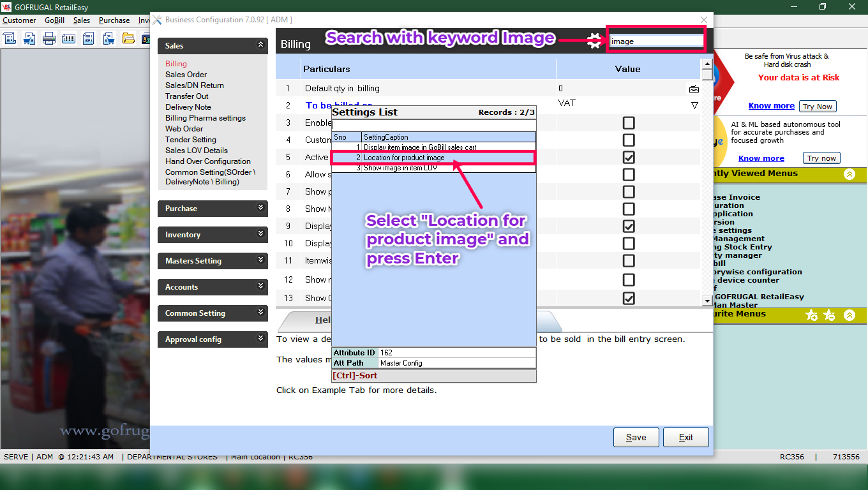
Task: Click the Settings List filter input box
Action: (434, 125)
